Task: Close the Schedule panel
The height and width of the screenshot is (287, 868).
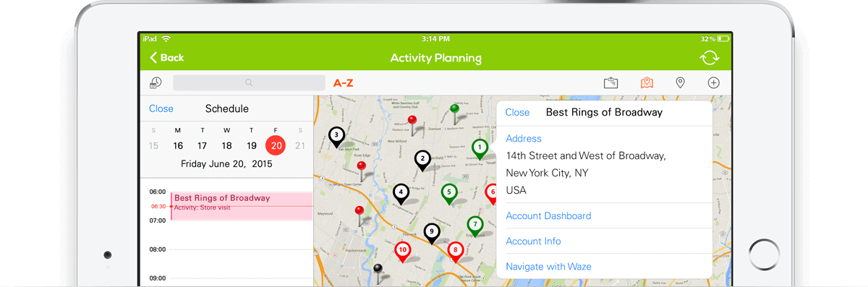Action: [161, 108]
